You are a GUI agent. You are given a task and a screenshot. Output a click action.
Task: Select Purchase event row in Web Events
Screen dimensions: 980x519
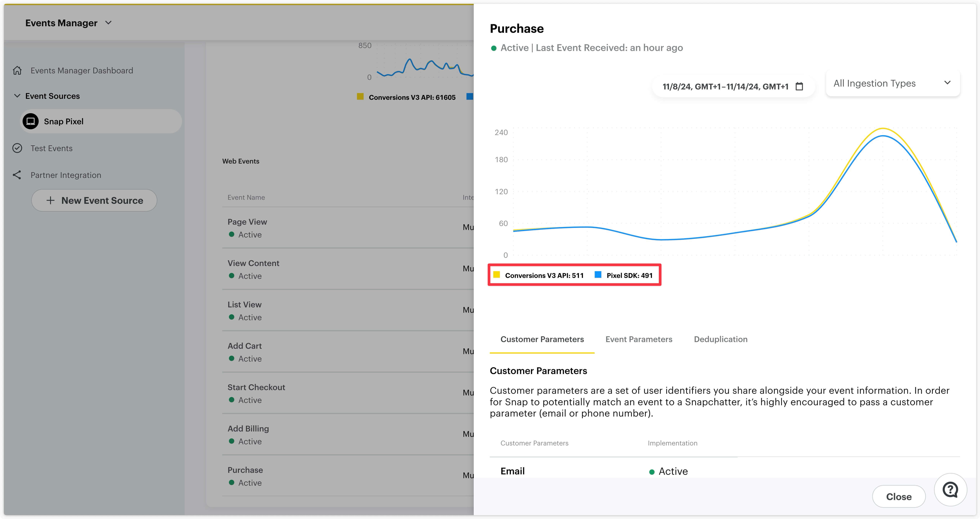point(348,476)
